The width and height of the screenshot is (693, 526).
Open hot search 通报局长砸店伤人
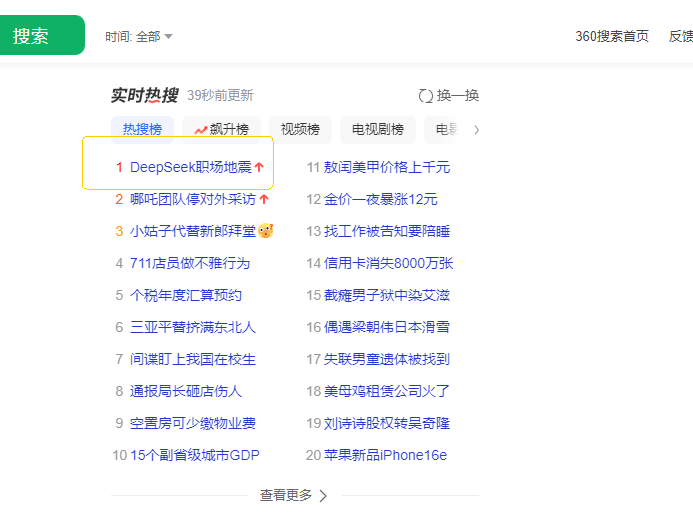(x=186, y=391)
